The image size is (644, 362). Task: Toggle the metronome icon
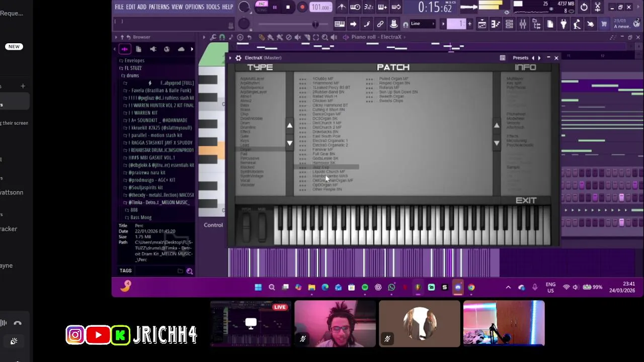click(x=342, y=7)
